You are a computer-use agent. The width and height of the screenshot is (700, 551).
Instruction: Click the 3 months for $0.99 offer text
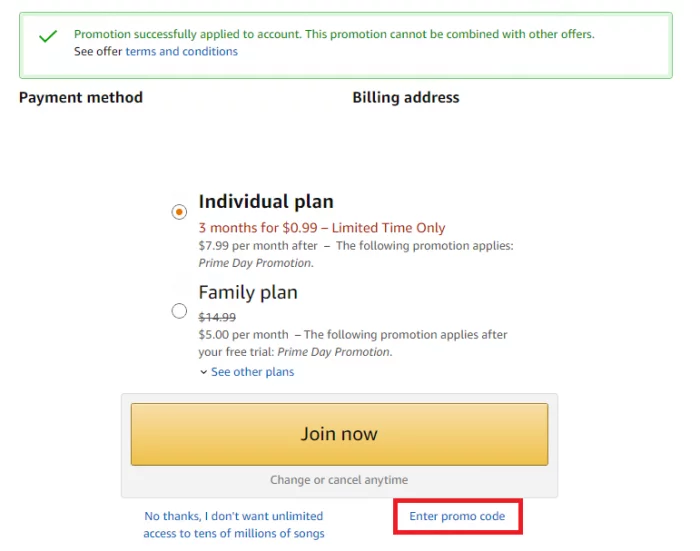click(x=322, y=228)
